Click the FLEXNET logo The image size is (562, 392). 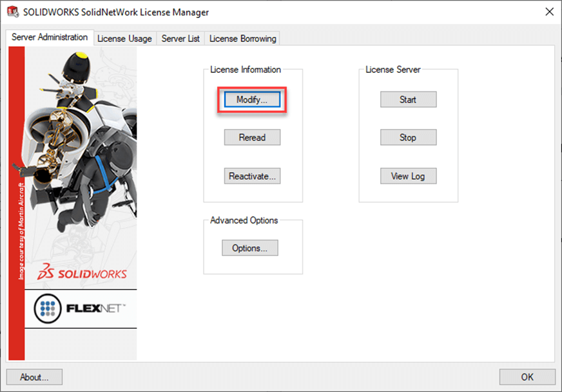click(81, 309)
